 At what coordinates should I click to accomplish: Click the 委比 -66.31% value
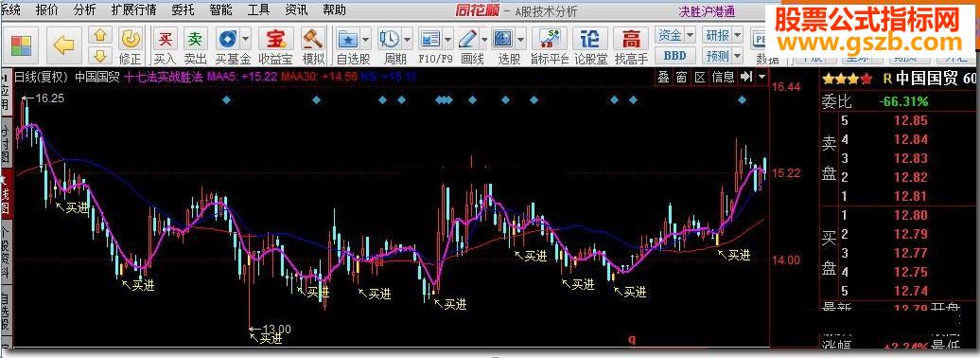click(x=903, y=100)
